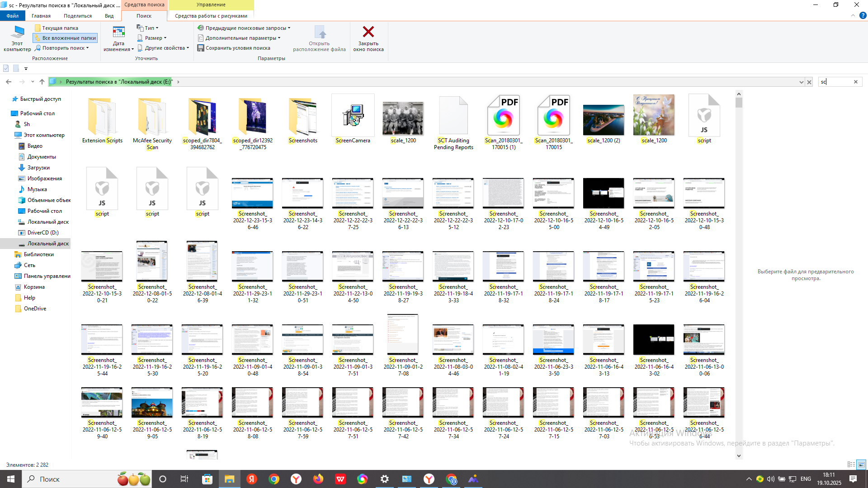Toggle Current folder search option

pyautogui.click(x=57, y=28)
